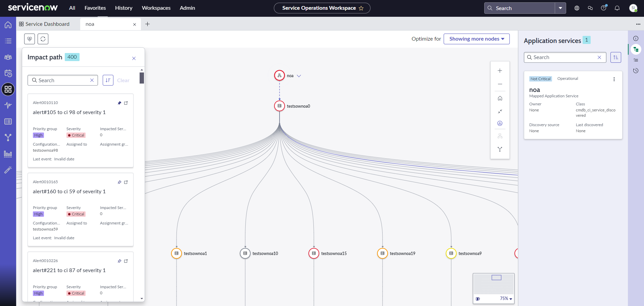644x306 pixels.
Task: Open the Admin menu
Action: (x=187, y=8)
